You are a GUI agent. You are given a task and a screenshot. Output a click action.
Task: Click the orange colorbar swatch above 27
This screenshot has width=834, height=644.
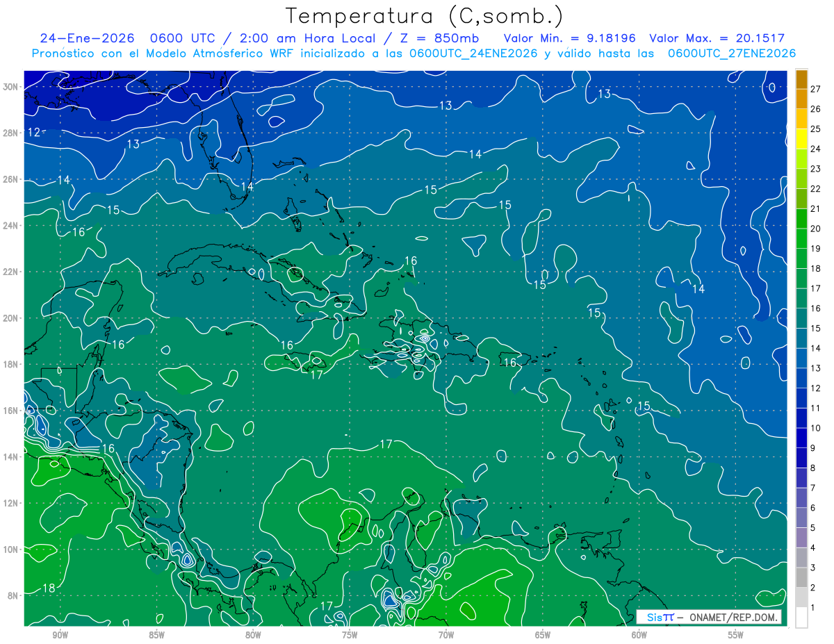(x=801, y=79)
